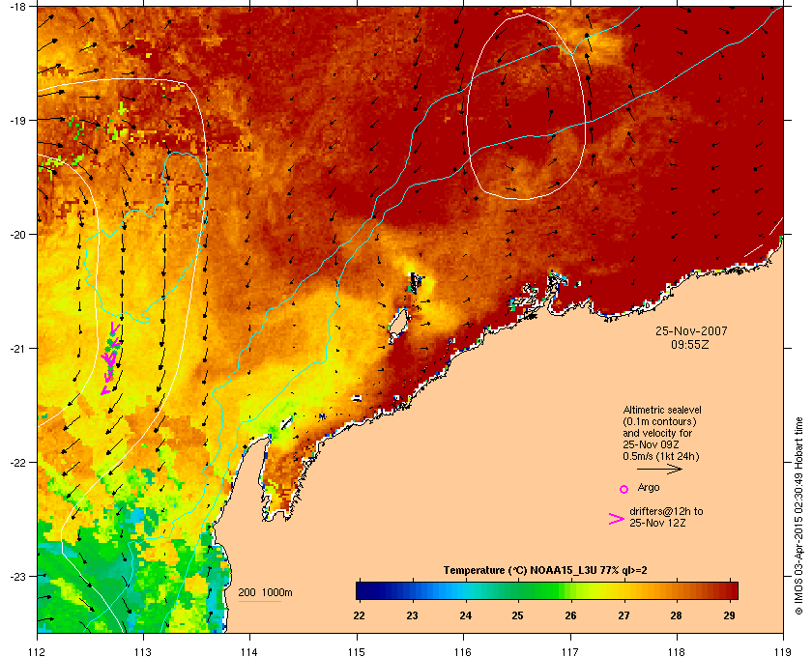Click the longitude axis label 114
The width and height of the screenshot is (812, 657).
click(249, 652)
